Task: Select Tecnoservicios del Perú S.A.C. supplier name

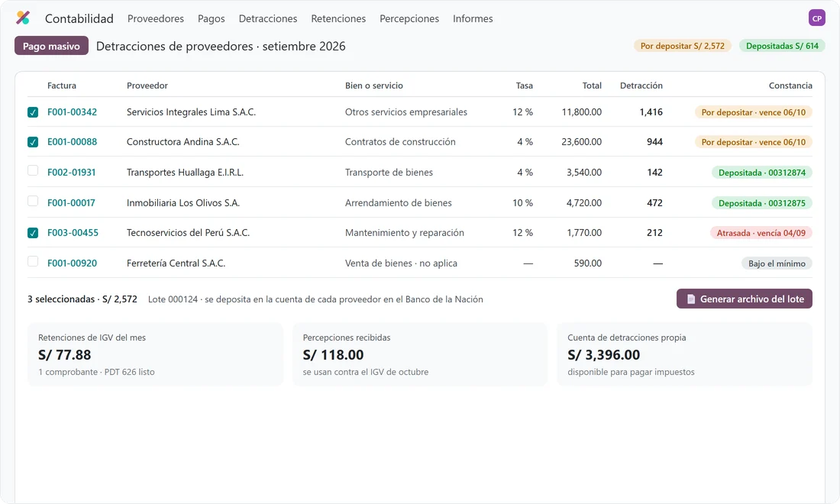Action: coord(188,233)
